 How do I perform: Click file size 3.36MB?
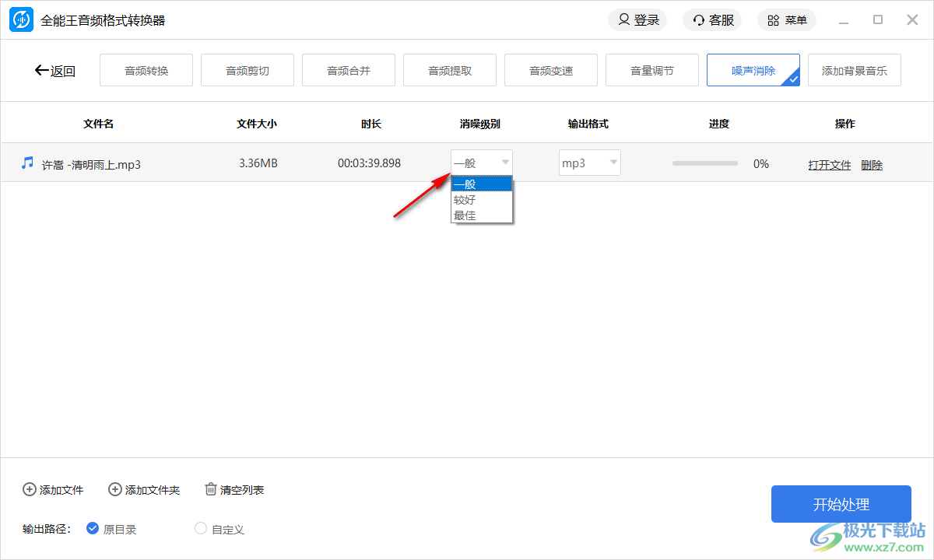point(258,163)
